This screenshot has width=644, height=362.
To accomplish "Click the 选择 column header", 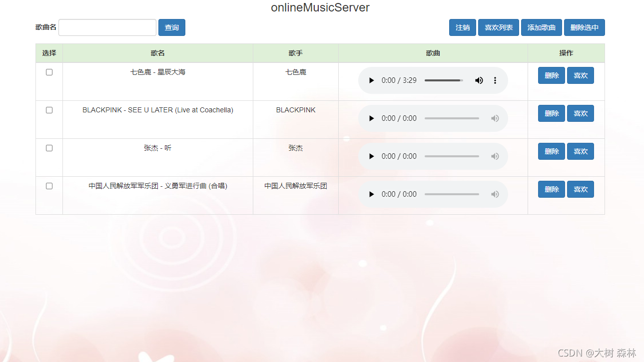I will 49,53.
